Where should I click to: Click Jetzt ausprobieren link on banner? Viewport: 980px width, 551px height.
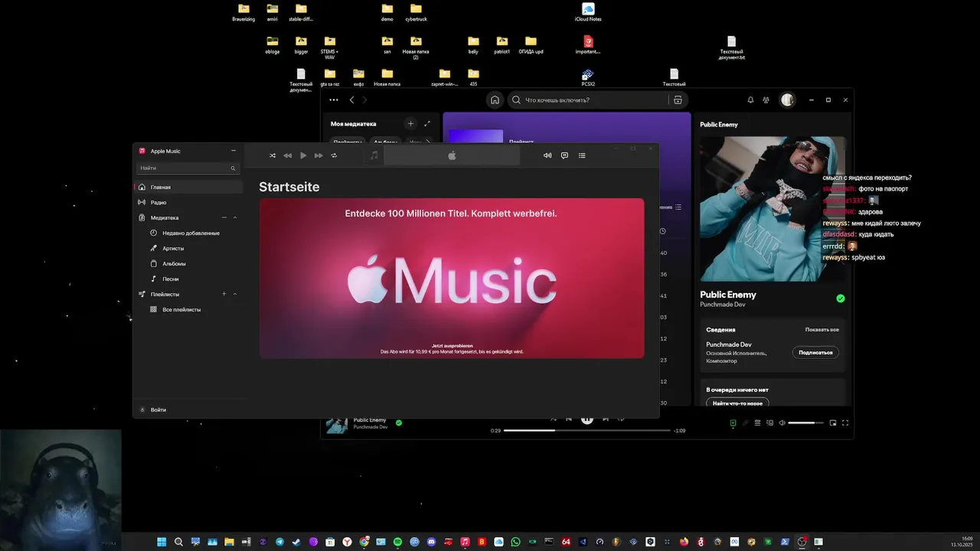pos(452,346)
